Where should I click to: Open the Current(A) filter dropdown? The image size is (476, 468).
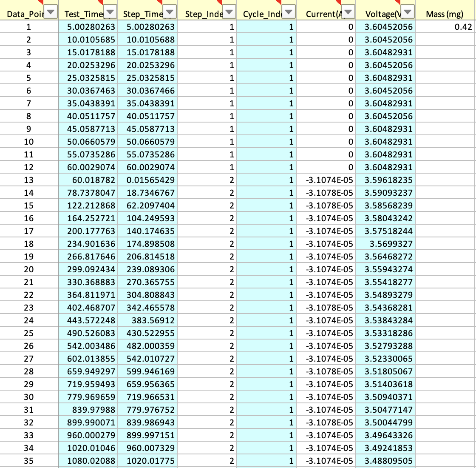pos(347,12)
